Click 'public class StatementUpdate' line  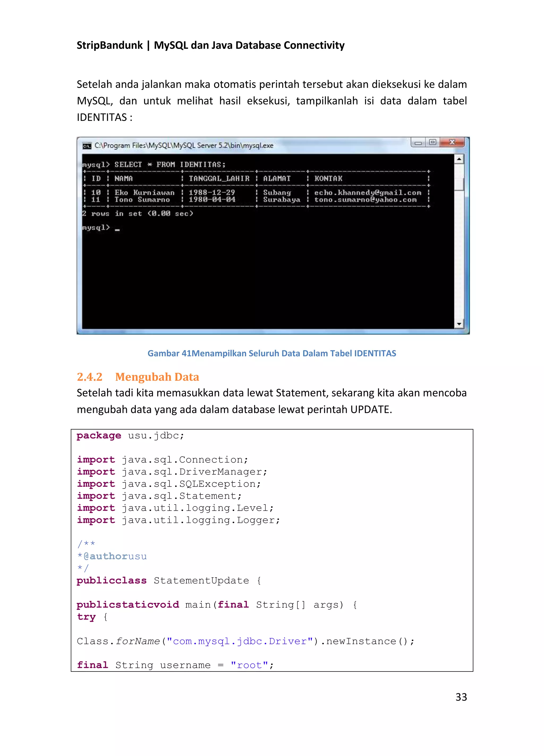click(x=169, y=580)
